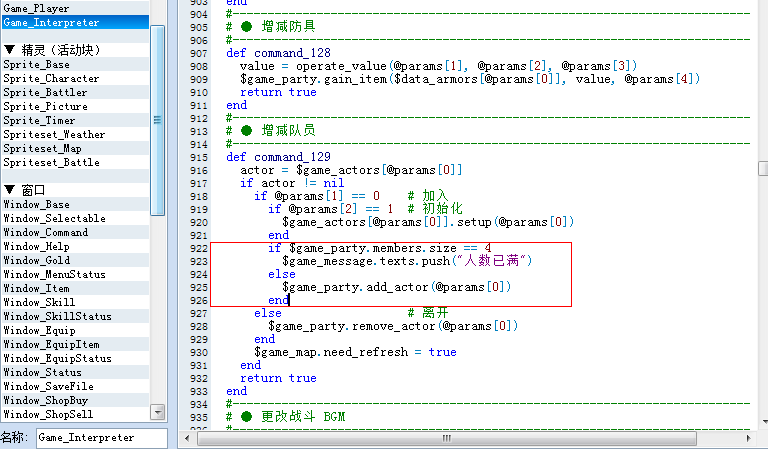This screenshot has height=449, width=768.
Task: Click code editor scroll-left arrow
Action: coord(187,438)
